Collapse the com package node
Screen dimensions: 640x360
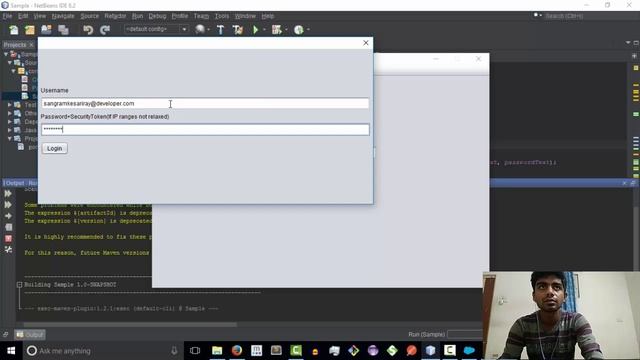pos(14,71)
